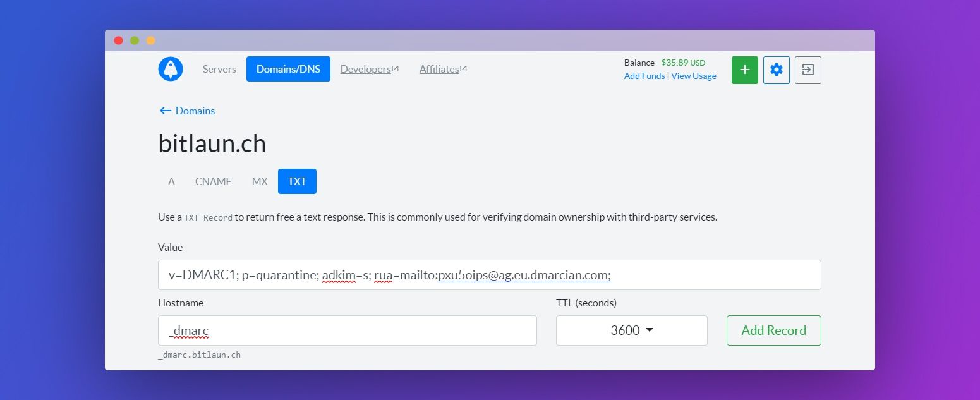Click the green plus button
The image size is (980, 400).
(x=745, y=70)
